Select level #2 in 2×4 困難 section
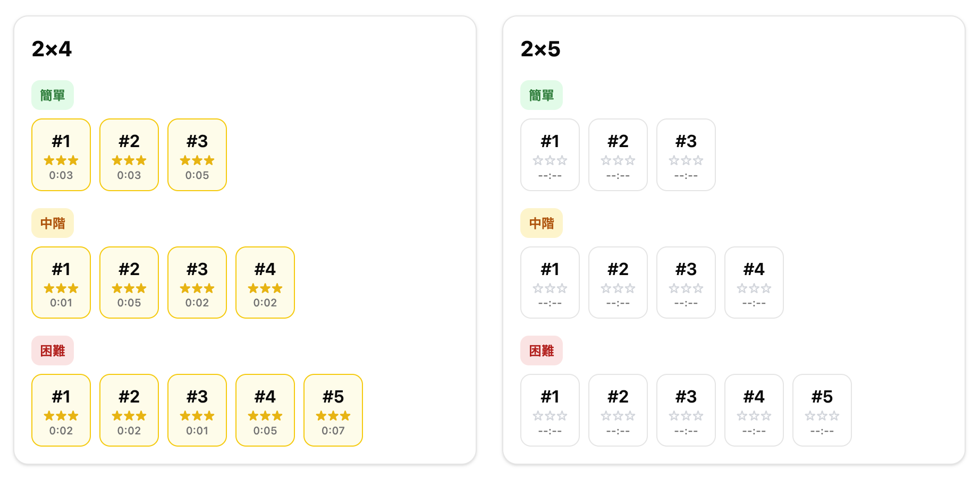The height and width of the screenshot is (479, 980). pos(129,410)
